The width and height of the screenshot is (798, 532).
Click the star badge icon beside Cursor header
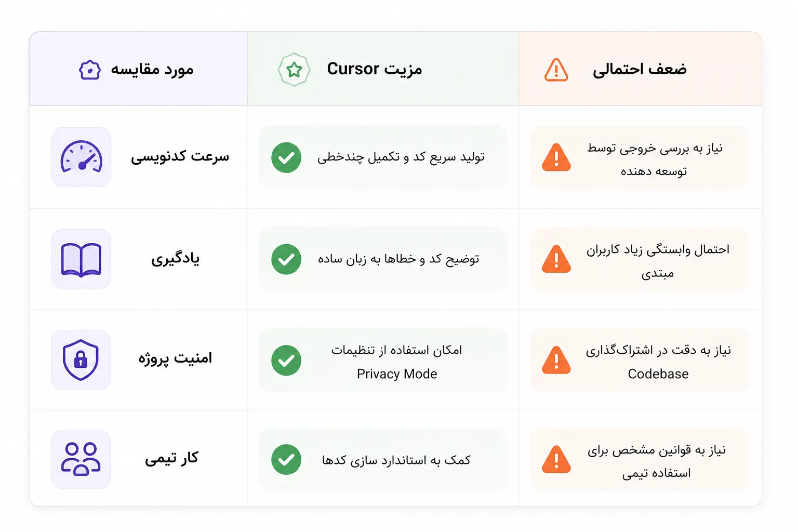tap(294, 69)
